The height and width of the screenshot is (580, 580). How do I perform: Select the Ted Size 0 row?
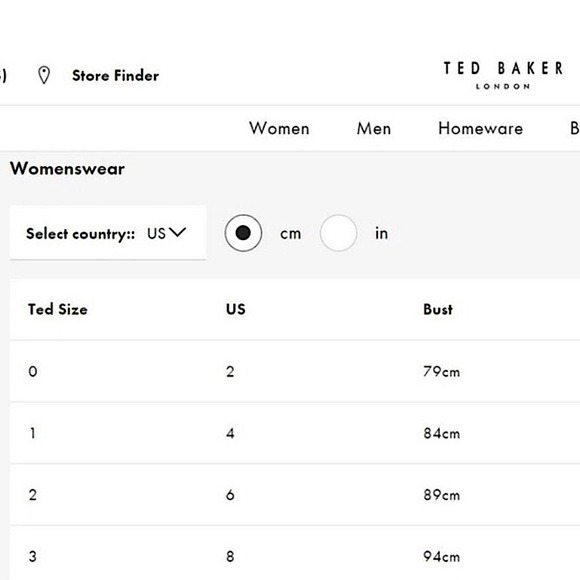[x=295, y=371]
